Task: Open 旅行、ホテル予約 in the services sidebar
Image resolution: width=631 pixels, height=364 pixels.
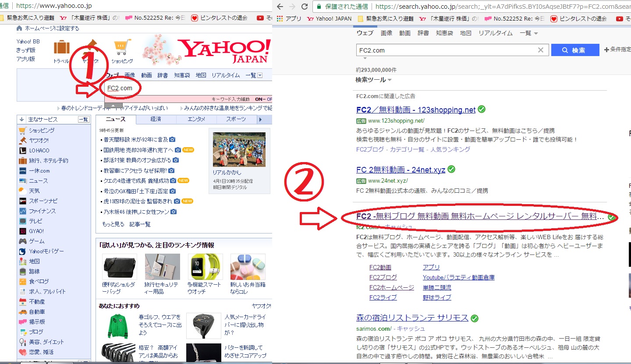Action: pyautogui.click(x=49, y=161)
